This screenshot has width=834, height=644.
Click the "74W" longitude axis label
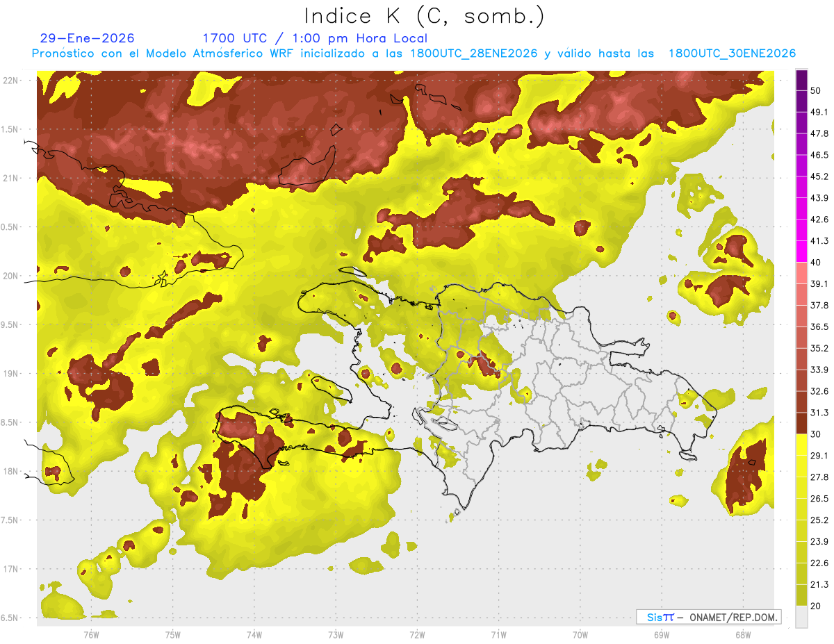click(x=254, y=635)
